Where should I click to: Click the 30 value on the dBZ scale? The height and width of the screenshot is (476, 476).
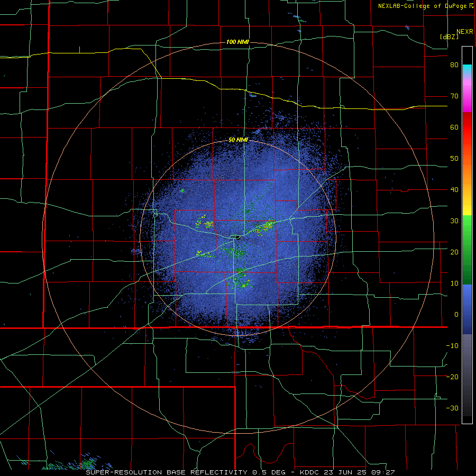pos(454,221)
